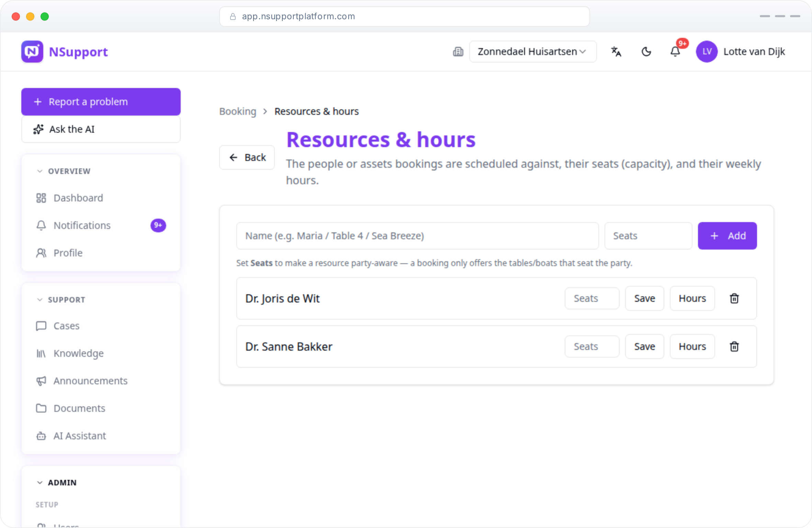The width and height of the screenshot is (812, 528).
Task: Click the AI Assistant robot icon
Action: click(41, 436)
